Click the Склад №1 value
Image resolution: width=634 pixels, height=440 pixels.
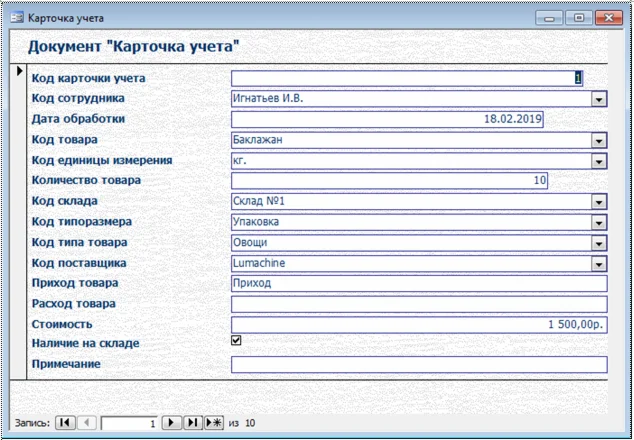tap(259, 201)
